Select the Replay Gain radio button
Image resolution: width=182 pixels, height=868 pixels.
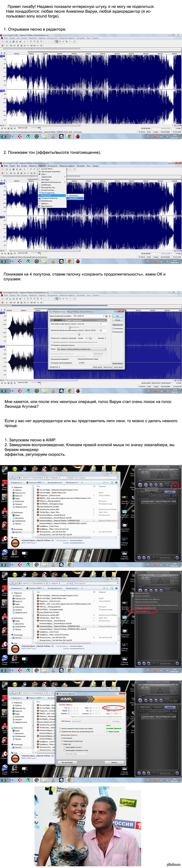point(62,744)
